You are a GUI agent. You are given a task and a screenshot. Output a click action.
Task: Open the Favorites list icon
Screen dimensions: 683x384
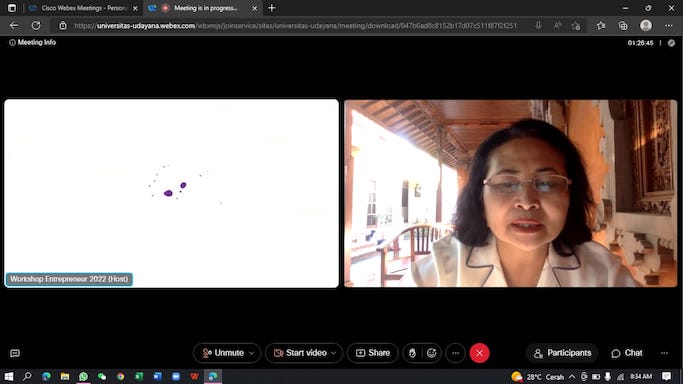pyautogui.click(x=601, y=26)
